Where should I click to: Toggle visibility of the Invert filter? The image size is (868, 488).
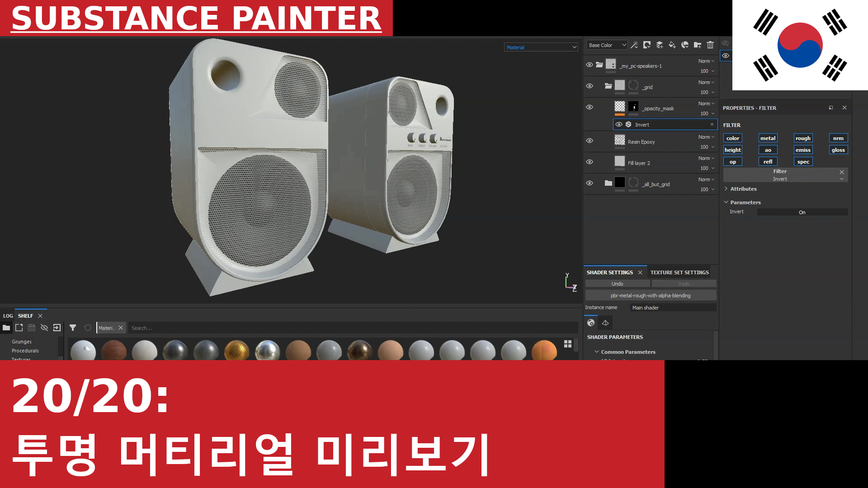[619, 124]
